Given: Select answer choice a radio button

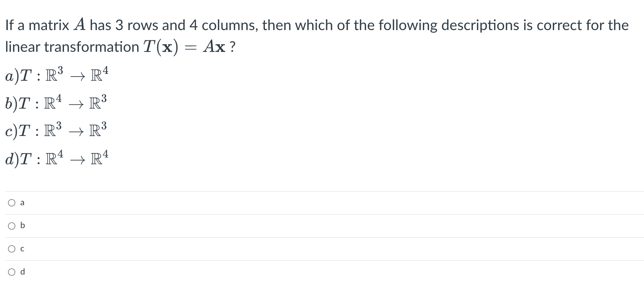Looking at the screenshot, I should 11,203.
